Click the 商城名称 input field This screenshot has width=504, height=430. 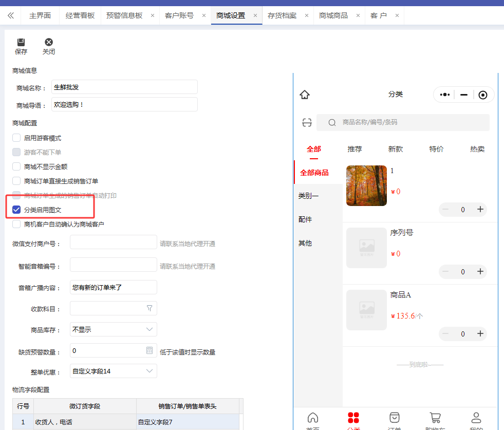124,87
